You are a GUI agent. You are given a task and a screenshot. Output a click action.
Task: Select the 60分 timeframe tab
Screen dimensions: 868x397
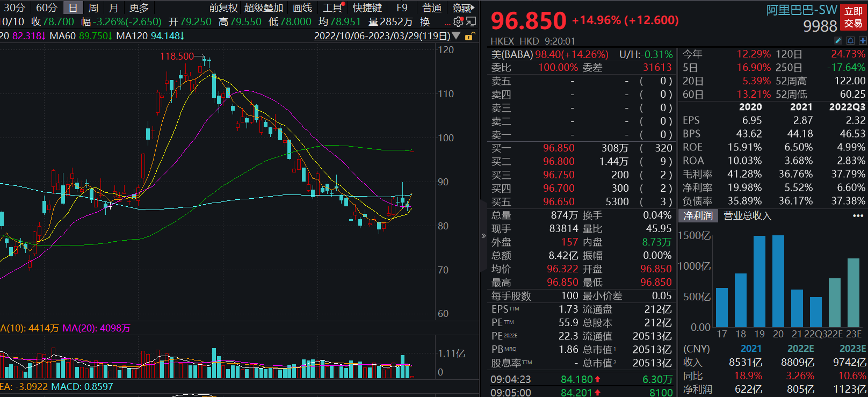pos(46,8)
